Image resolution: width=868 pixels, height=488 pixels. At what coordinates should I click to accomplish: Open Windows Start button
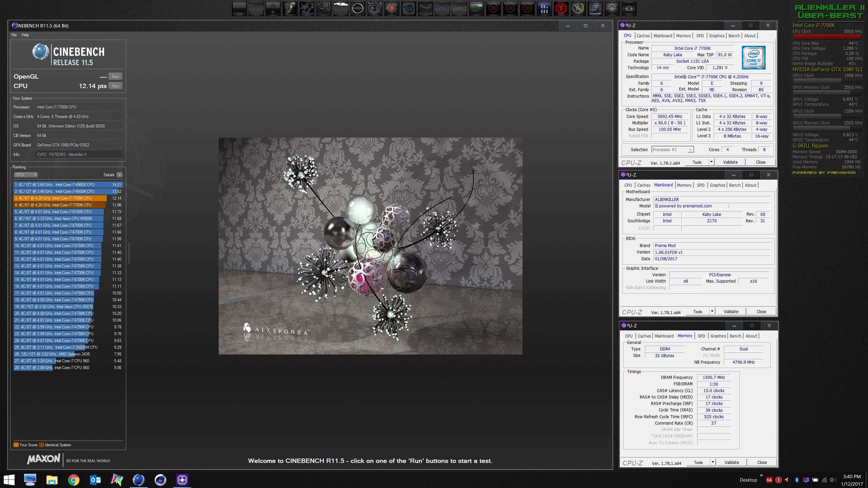pos(9,480)
